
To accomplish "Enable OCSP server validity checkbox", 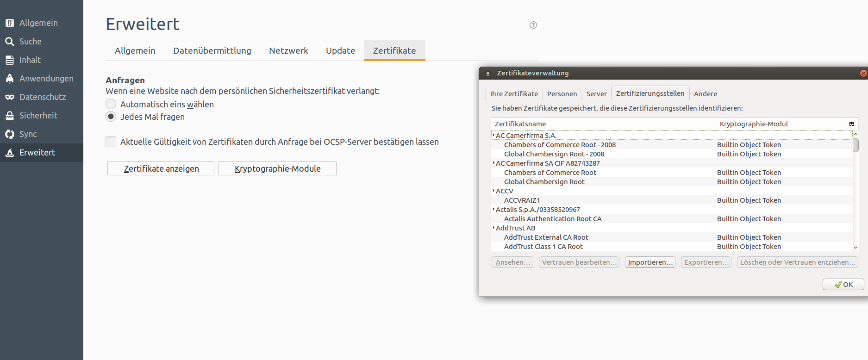I will (x=111, y=142).
